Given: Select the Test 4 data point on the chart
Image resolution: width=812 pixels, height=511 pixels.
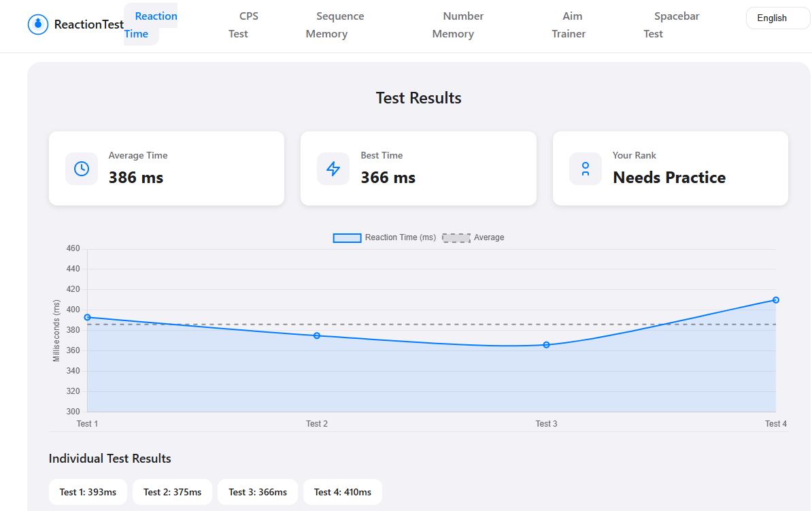Looking at the screenshot, I should (775, 299).
